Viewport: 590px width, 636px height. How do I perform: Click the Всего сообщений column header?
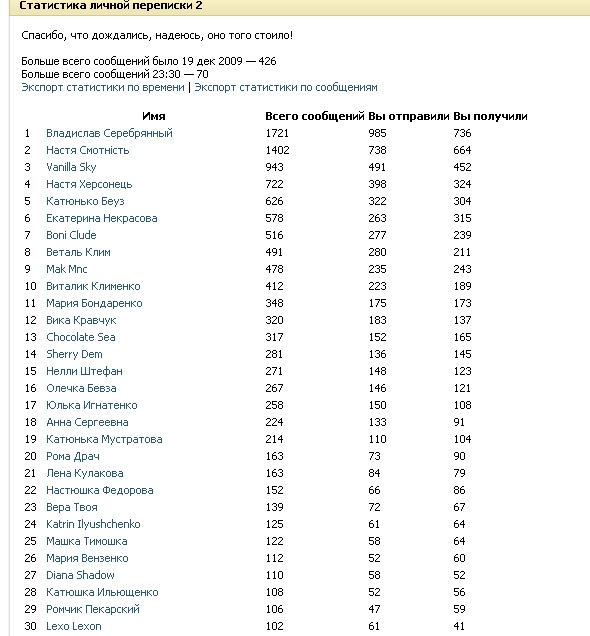coord(315,116)
